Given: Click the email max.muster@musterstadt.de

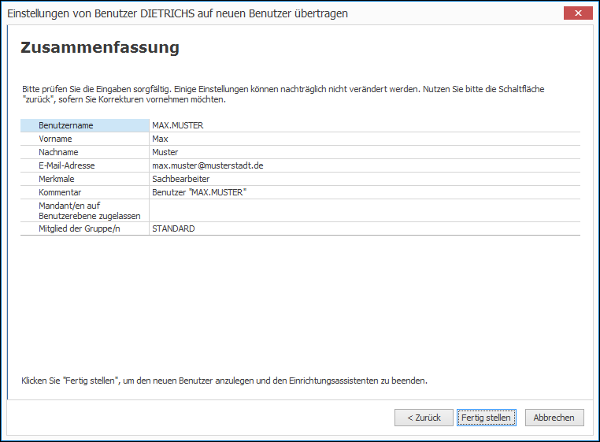Looking at the screenshot, I should point(208,166).
